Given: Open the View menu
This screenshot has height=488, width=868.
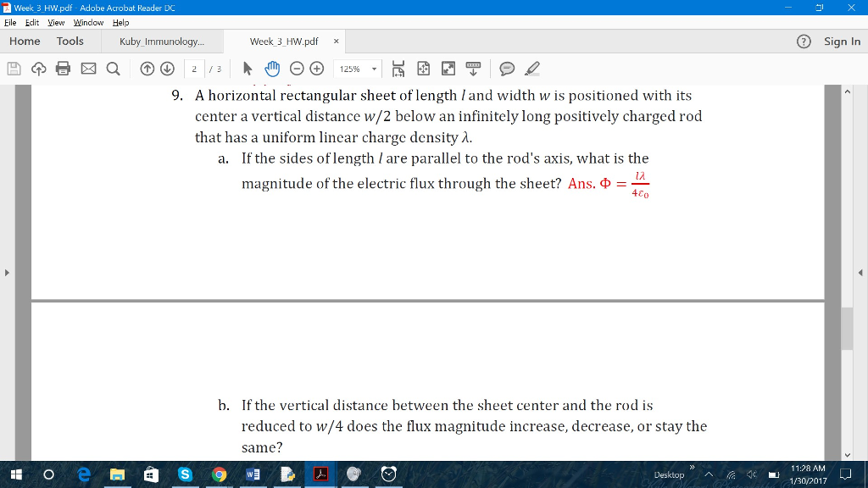Looking at the screenshot, I should click(56, 23).
